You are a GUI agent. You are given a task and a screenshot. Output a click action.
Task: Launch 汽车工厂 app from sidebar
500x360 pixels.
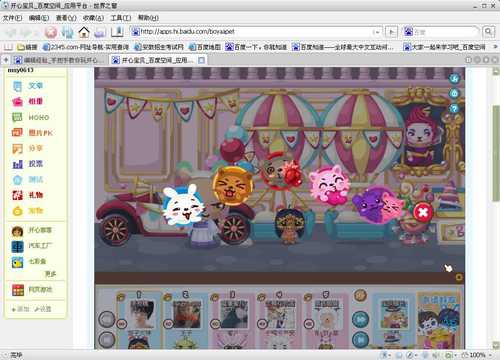(32, 246)
